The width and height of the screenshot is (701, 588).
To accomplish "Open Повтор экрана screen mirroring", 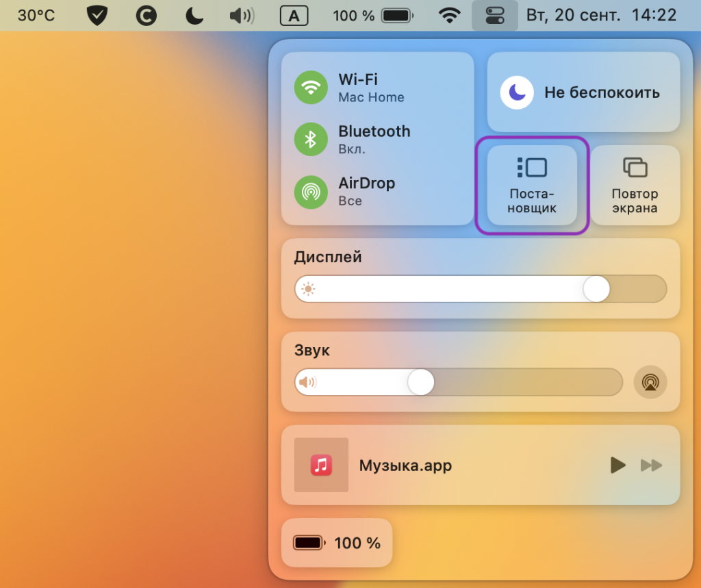I will click(x=635, y=186).
